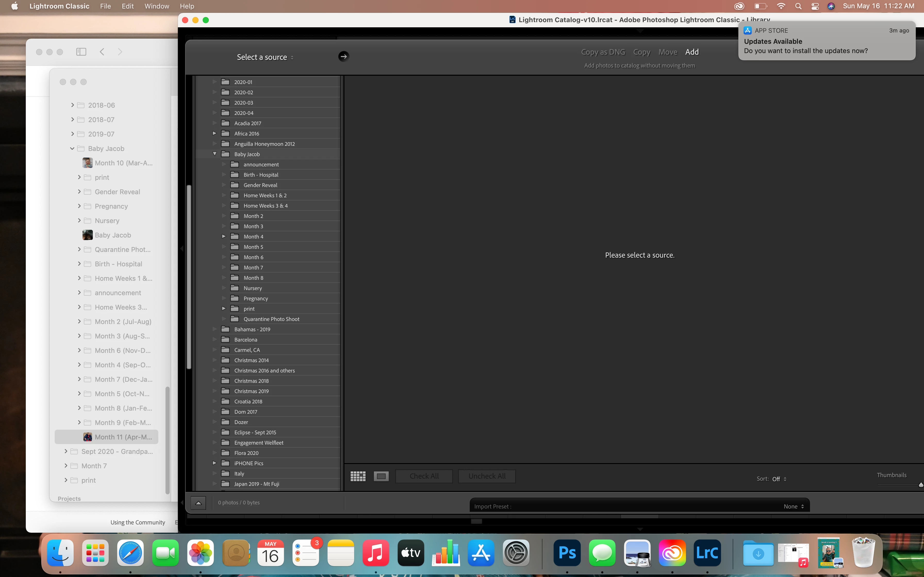Switch to loupe view icon
924x577 pixels.
point(381,476)
